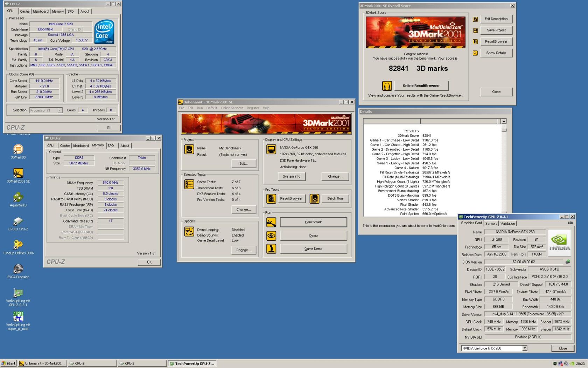Click the joystick icon beside Game Demo
The image size is (588, 368).
(271, 249)
